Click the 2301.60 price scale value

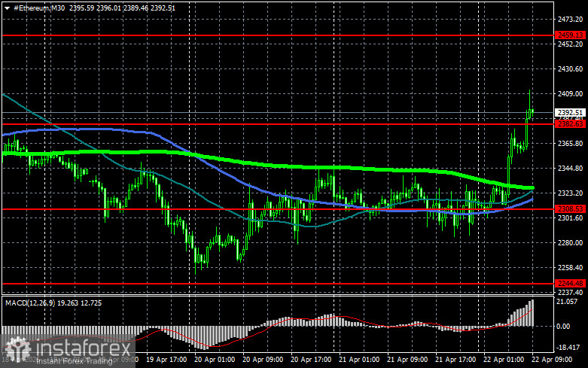(x=571, y=217)
